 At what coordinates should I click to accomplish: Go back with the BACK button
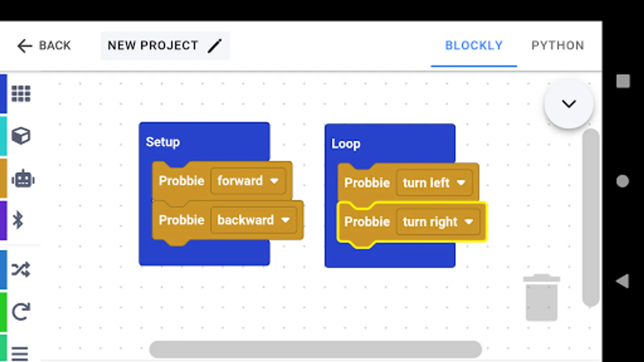click(44, 45)
